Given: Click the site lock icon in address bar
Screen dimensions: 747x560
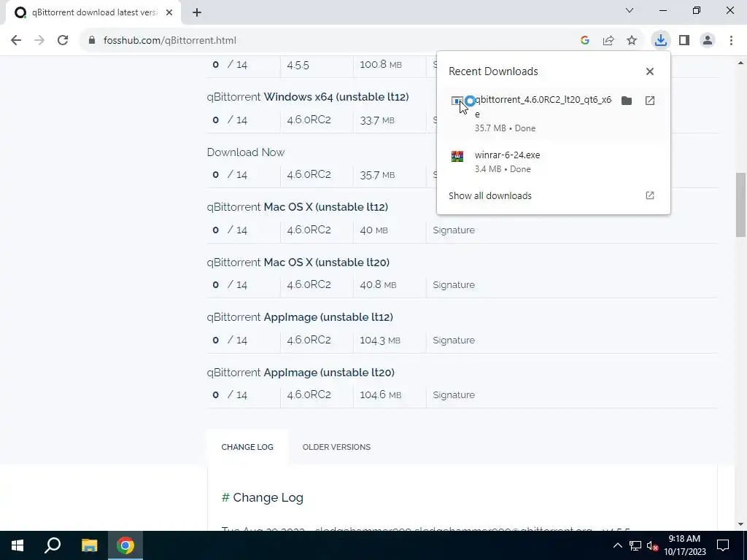Looking at the screenshot, I should point(92,41).
